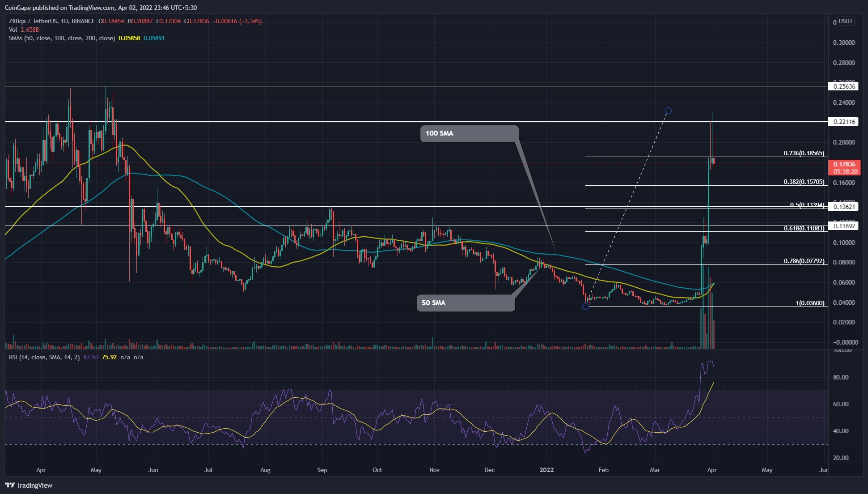Click the lower trend line circle endpoint
This screenshot has width=868, height=494.
[x=585, y=306]
